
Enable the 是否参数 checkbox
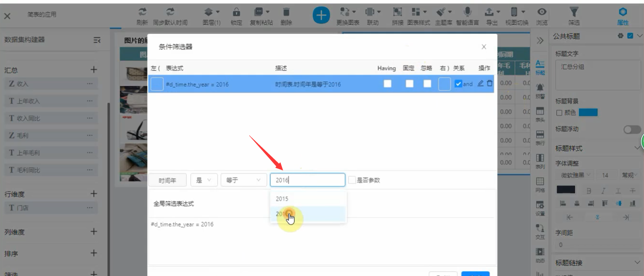(x=352, y=180)
